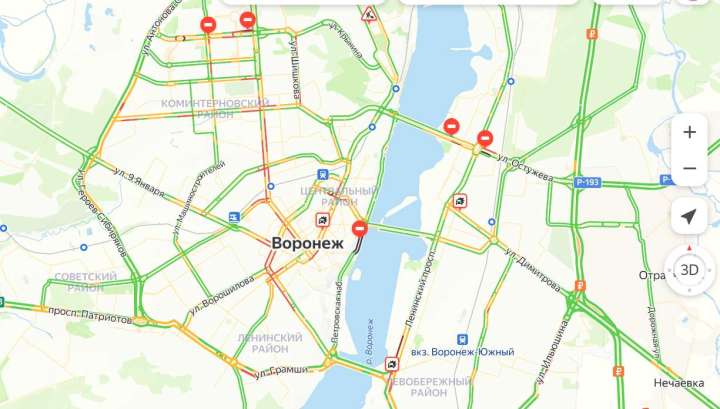The width and height of the screenshot is (720, 409).
Task: Zoom out with the minus button
Action: (689, 168)
